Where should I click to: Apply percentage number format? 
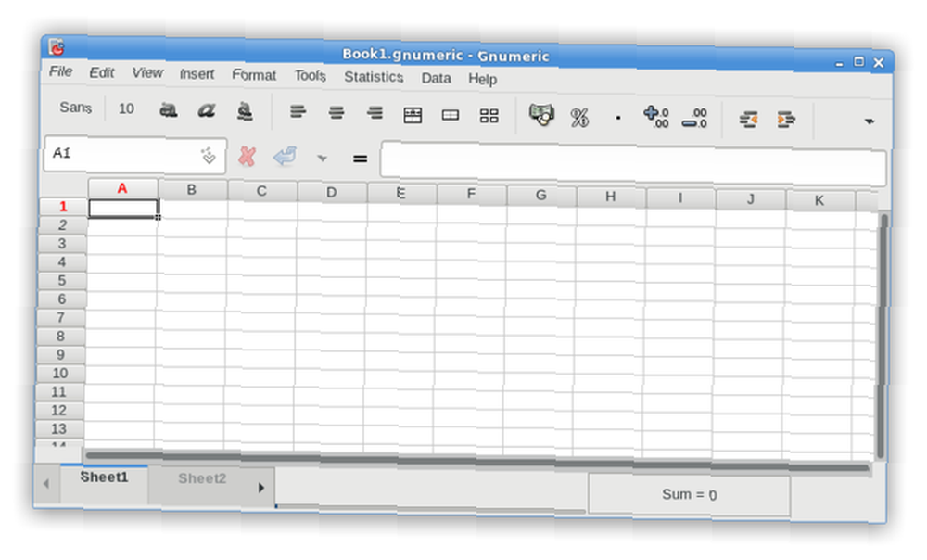pyautogui.click(x=579, y=118)
